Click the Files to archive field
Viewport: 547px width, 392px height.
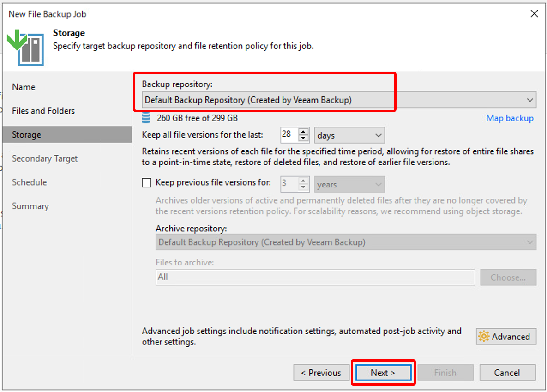point(315,277)
